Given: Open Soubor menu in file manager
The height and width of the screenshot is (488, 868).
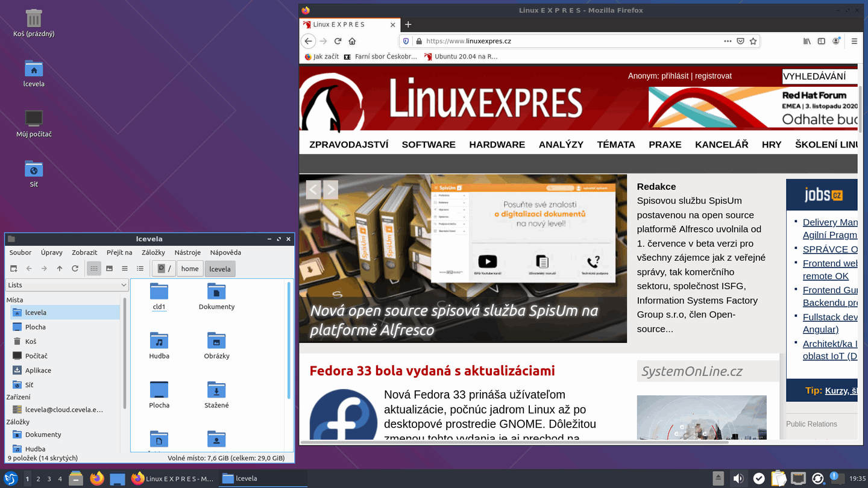Looking at the screenshot, I should click(20, 252).
